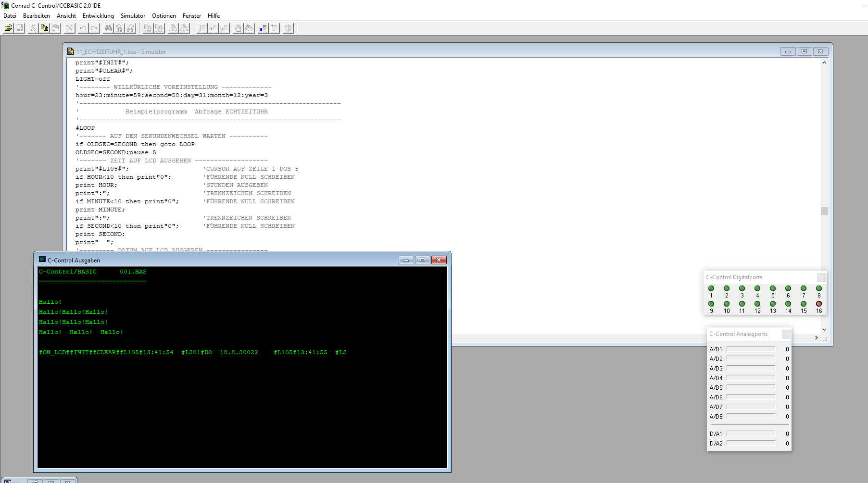Click the simulator pause/run icon
Viewport: 868px width, 483px height.
point(263,28)
